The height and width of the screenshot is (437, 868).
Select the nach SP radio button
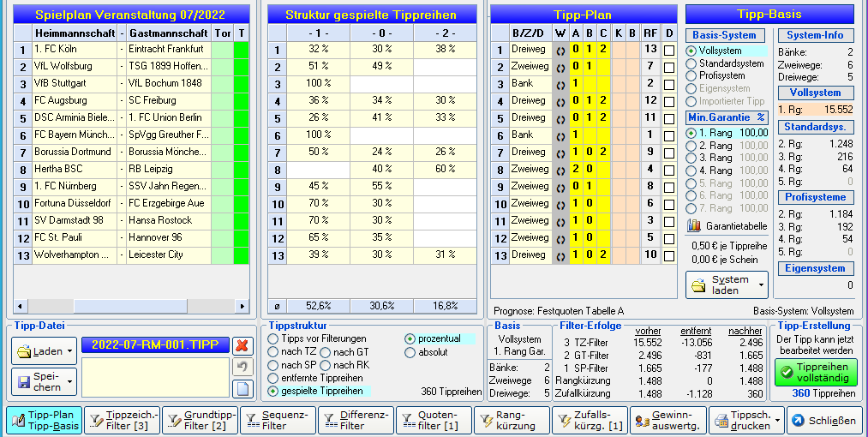(x=273, y=365)
